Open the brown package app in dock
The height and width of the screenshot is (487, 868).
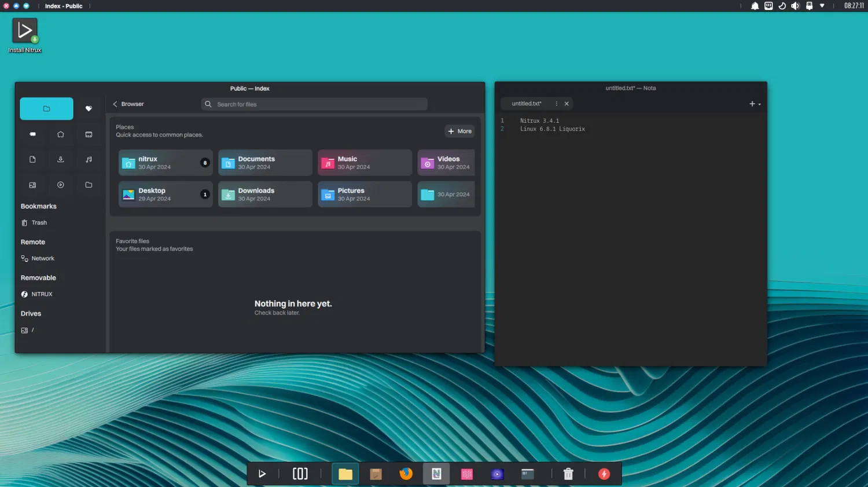[376, 474]
